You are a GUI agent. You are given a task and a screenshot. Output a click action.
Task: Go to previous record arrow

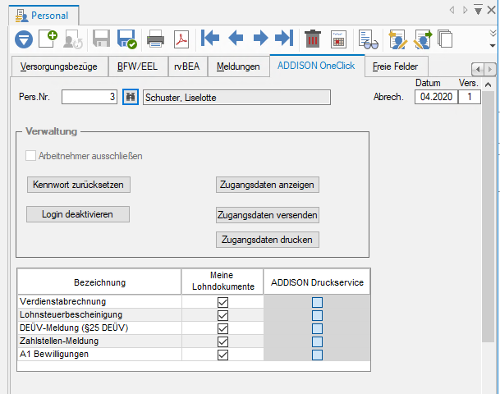click(236, 38)
